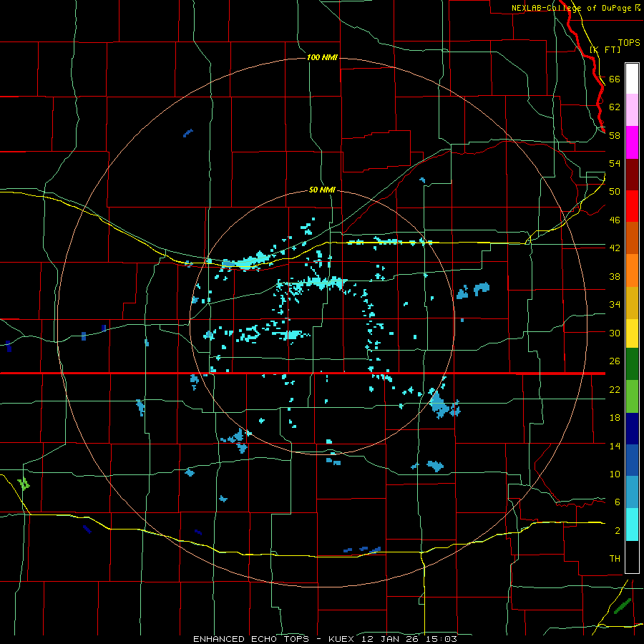644x644 pixels.
Task: Click the 18 value on the legend
Action: 615,418
